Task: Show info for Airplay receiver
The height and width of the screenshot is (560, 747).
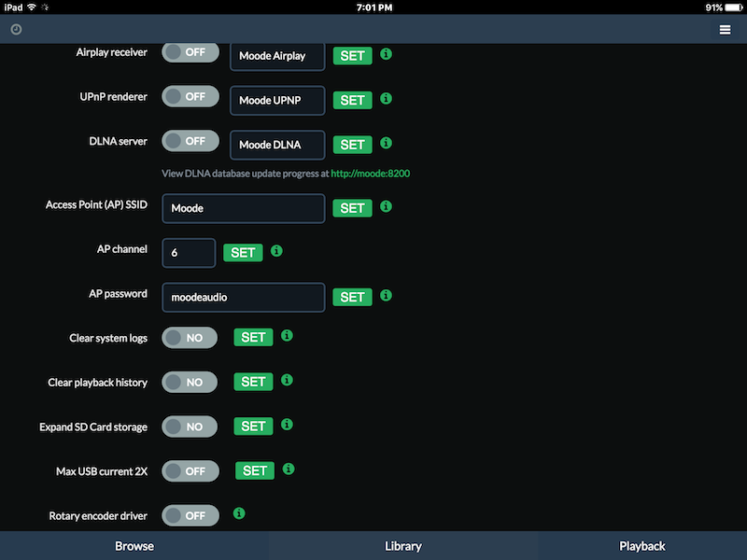Action: 386,54
